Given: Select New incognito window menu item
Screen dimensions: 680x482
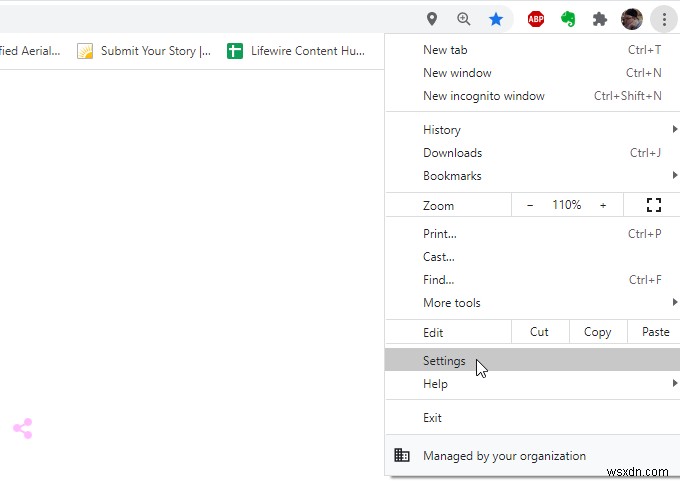Looking at the screenshot, I should [484, 96].
